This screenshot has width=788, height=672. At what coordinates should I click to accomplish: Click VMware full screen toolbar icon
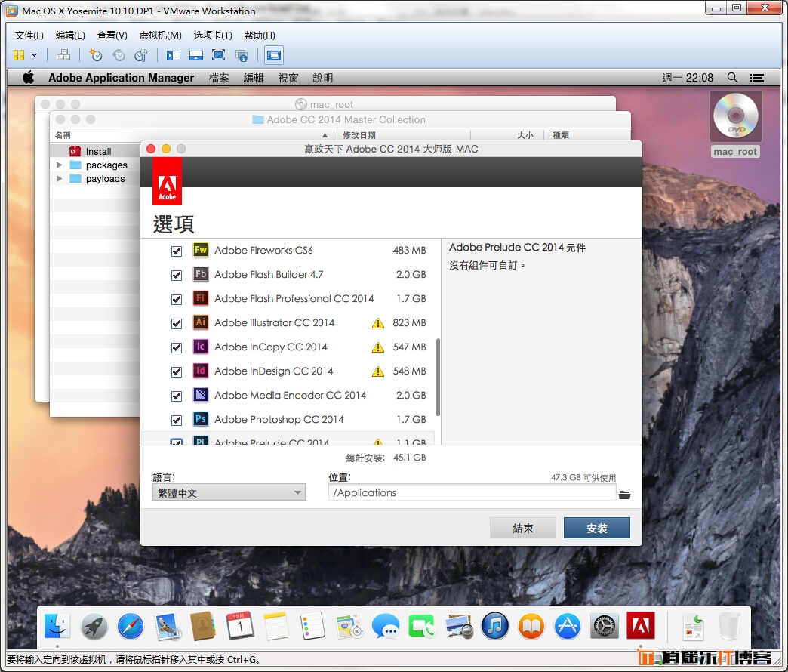tap(219, 55)
